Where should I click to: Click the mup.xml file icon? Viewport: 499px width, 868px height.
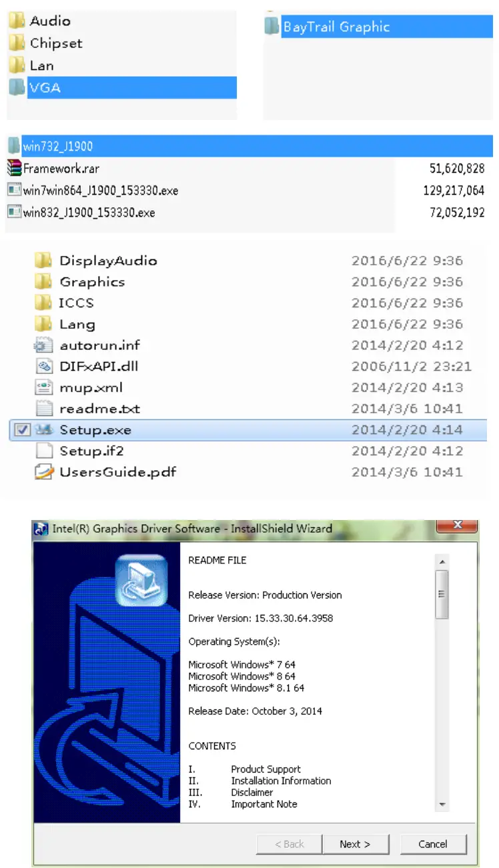click(43, 387)
